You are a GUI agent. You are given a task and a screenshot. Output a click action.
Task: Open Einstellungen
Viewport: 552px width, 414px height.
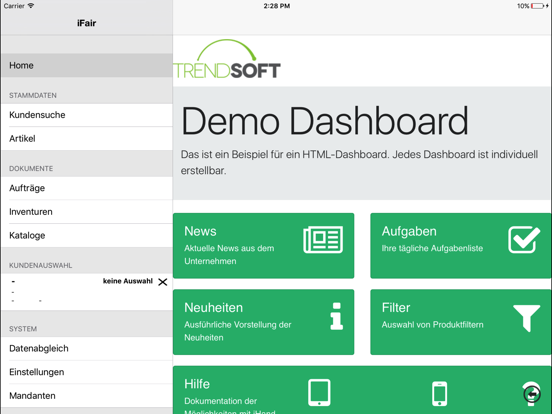(87, 372)
